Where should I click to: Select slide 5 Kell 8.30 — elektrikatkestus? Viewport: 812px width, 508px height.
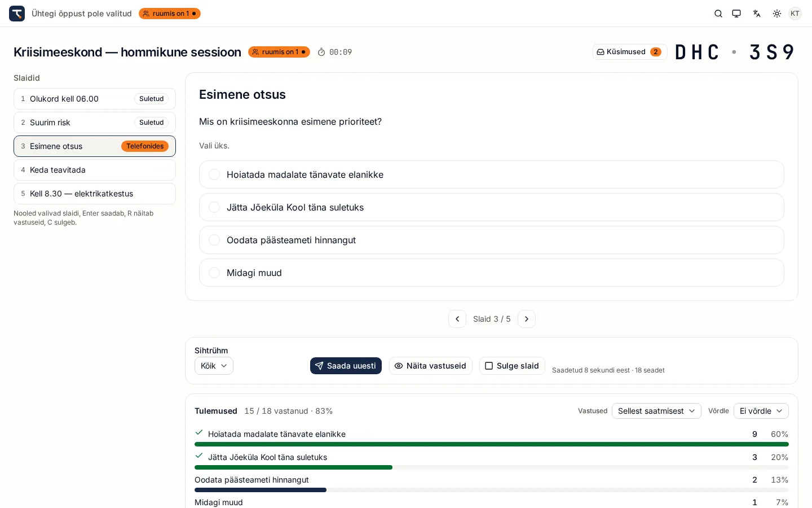click(x=95, y=194)
